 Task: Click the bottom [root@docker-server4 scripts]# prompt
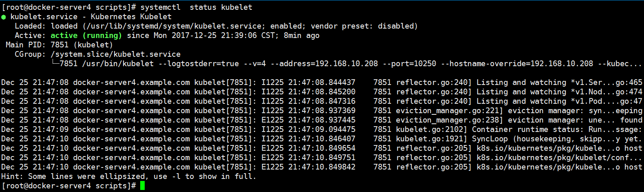point(68,186)
